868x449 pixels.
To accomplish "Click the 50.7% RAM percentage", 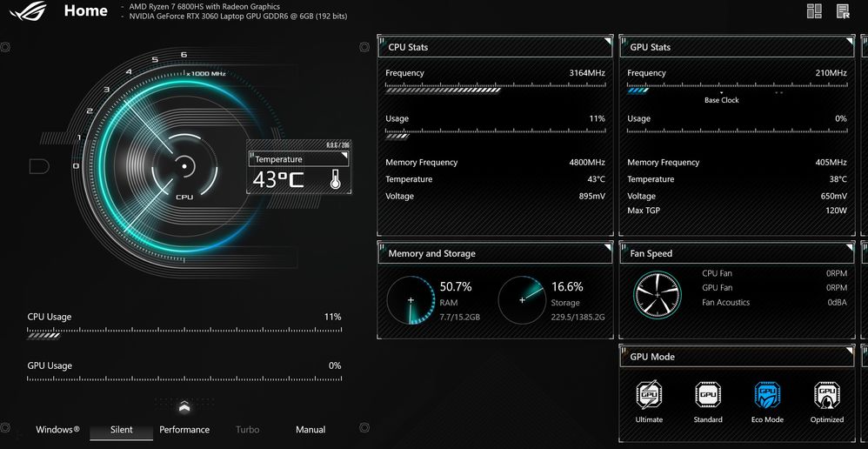I will [456, 287].
